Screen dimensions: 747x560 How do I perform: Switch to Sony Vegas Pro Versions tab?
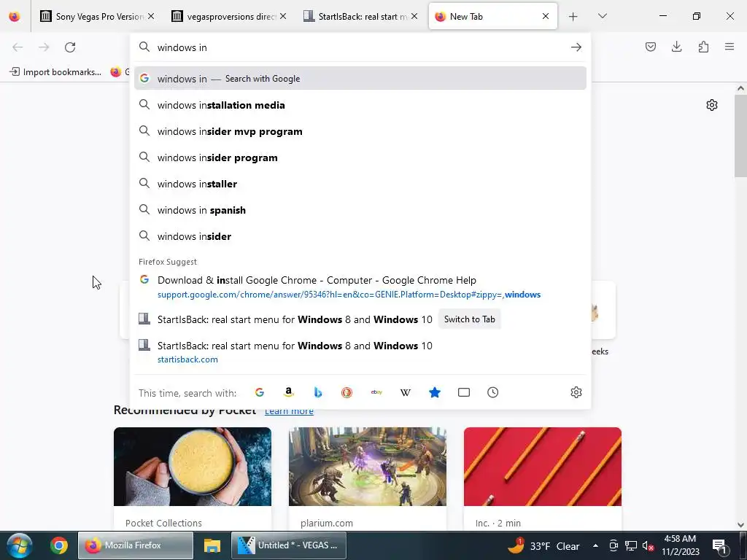click(x=98, y=17)
